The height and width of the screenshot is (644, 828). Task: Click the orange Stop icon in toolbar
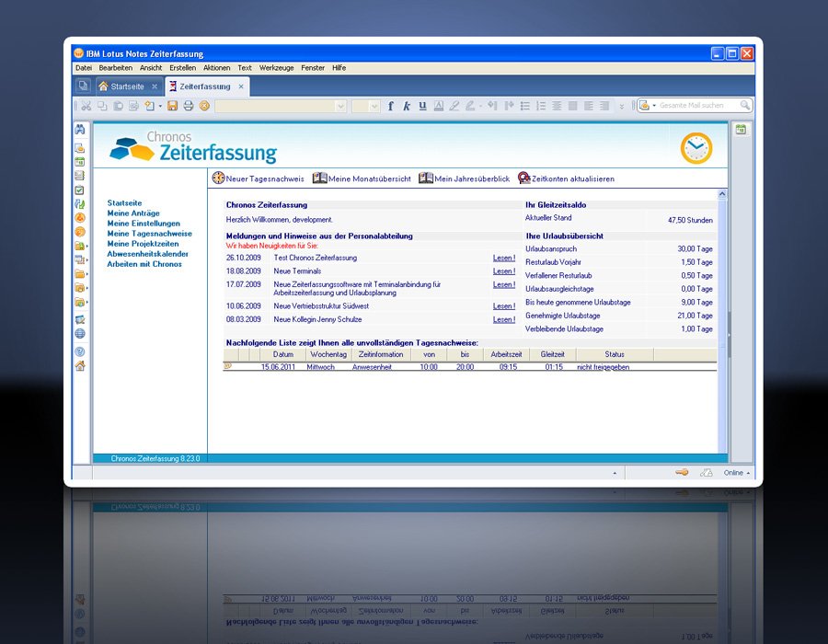[x=204, y=106]
